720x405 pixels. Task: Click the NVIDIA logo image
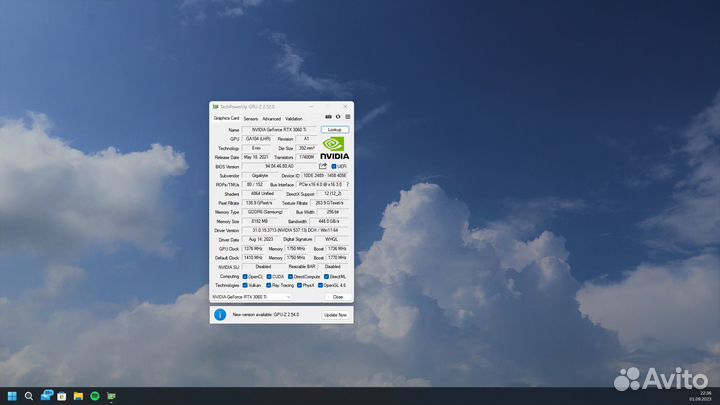334,148
